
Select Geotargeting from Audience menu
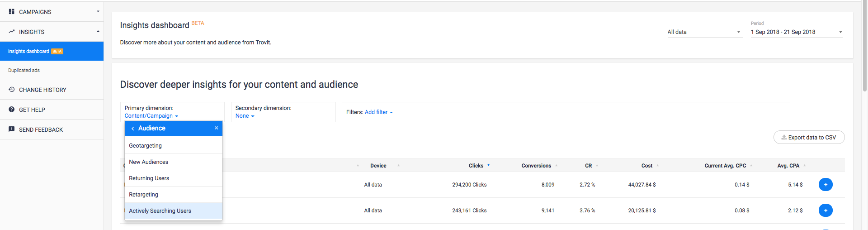pyautogui.click(x=145, y=146)
